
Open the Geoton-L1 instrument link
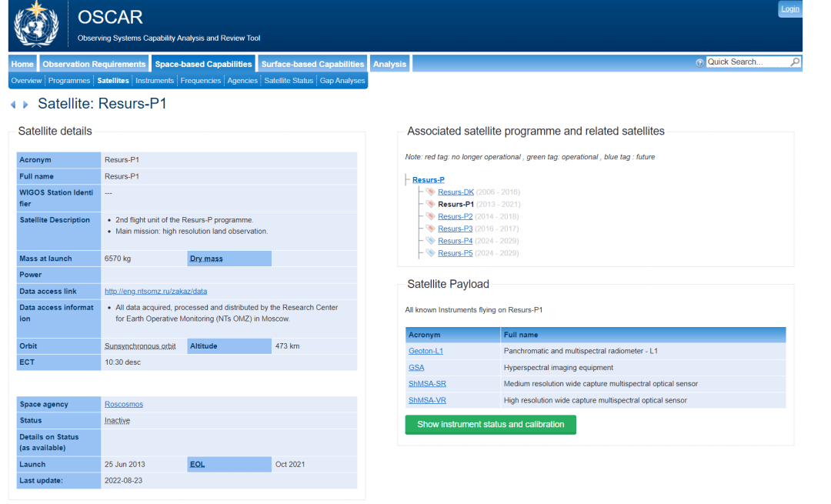426,351
